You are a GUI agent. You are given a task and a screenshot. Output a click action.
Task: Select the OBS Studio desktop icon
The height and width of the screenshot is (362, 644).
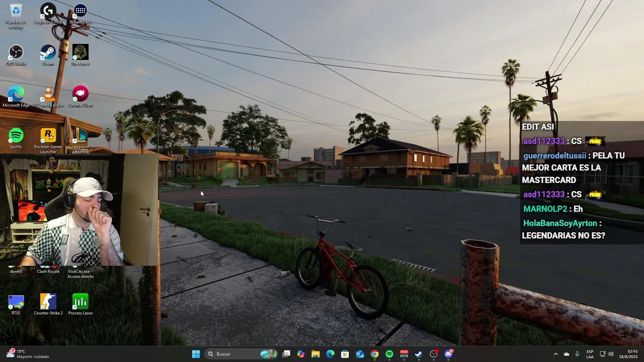click(16, 55)
